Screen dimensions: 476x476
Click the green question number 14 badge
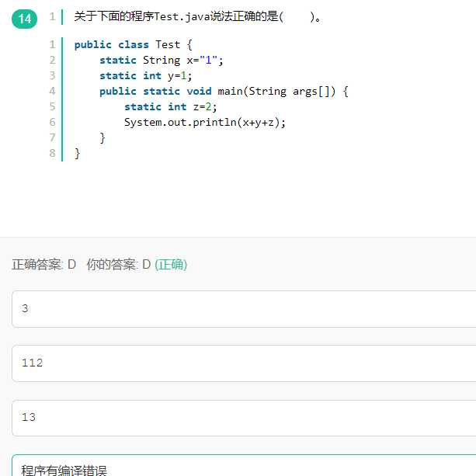(24, 19)
